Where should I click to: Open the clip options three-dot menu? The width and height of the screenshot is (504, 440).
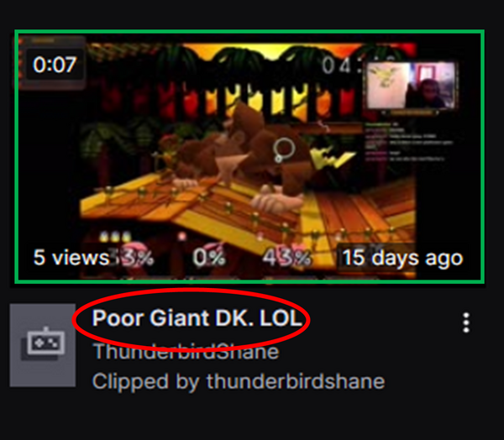pyautogui.click(x=466, y=322)
